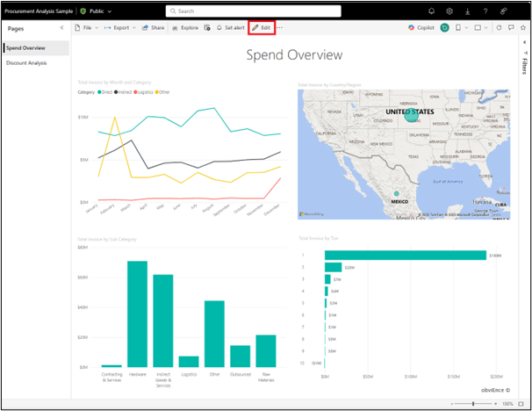Click the Export arrow icon
The image size is (532, 411).
pyautogui.click(x=108, y=28)
